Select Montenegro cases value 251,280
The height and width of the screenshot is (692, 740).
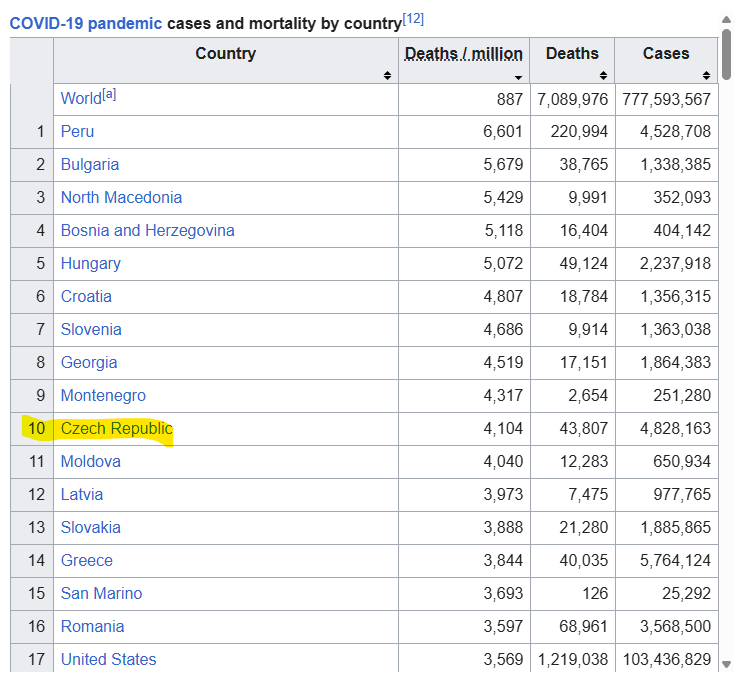pos(682,396)
